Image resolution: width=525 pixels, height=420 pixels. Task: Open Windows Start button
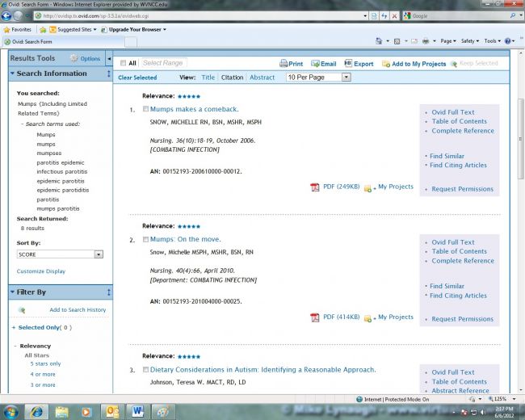10,412
